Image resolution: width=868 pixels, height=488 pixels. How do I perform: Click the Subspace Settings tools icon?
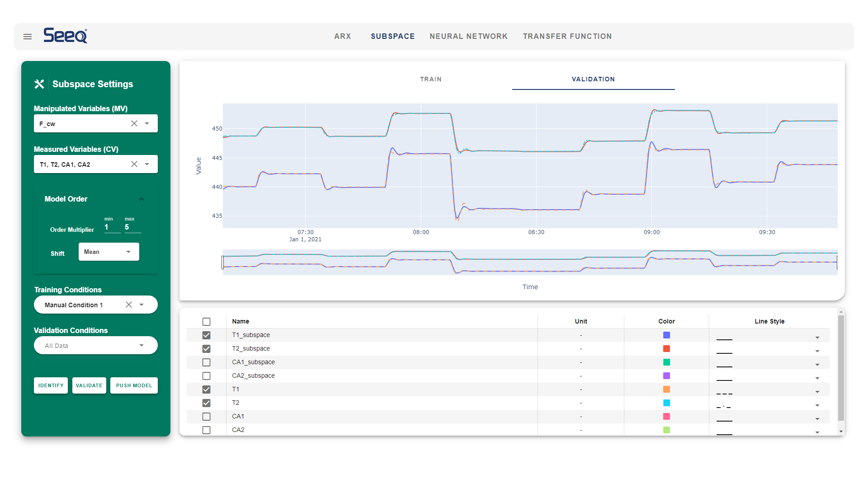(x=39, y=84)
